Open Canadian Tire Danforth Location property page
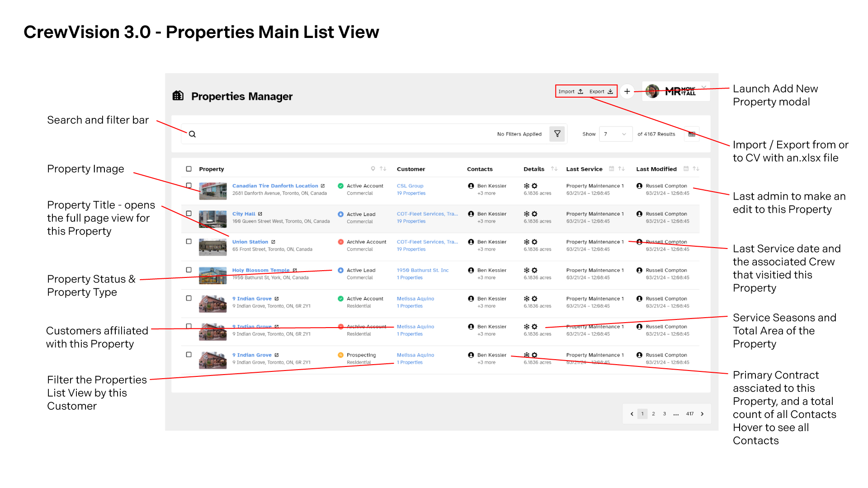This screenshot has width=868, height=488. pyautogui.click(x=275, y=186)
